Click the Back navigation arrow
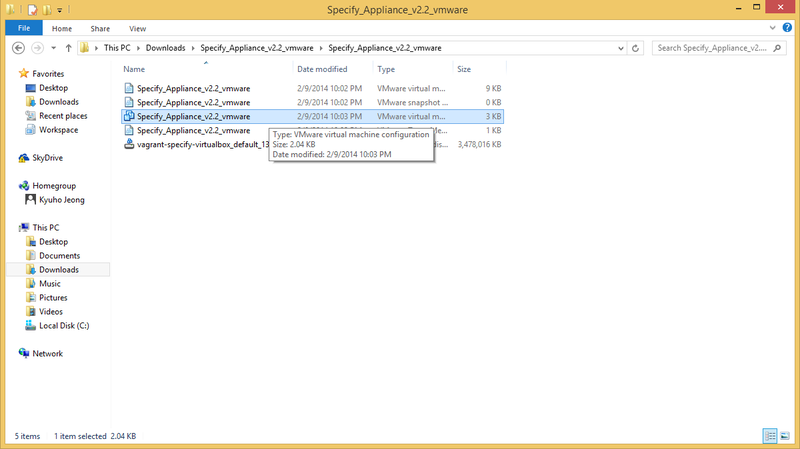The width and height of the screenshot is (800, 449). pos(18,48)
